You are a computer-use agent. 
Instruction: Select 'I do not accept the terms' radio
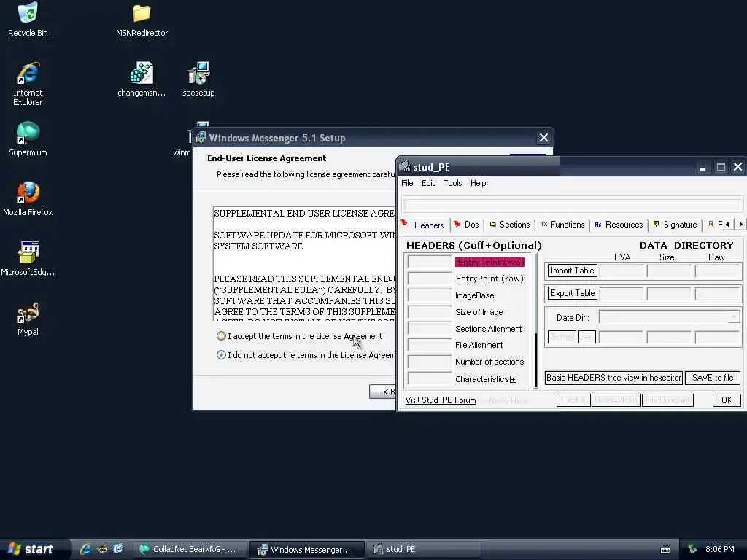221,355
